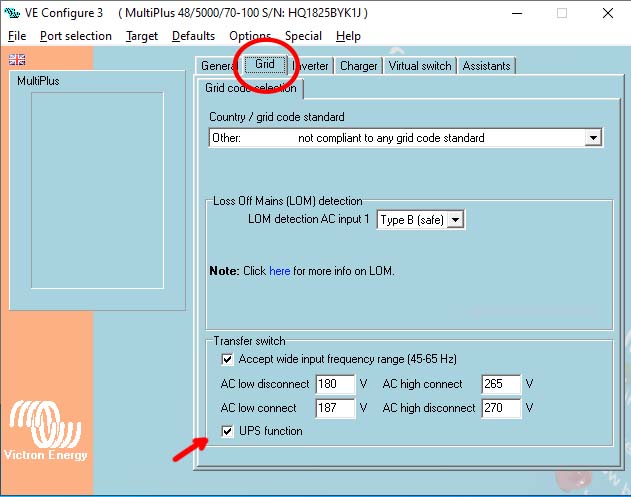Click the AC low disconnect voltage field
Screen dimensions: 631x497
click(334, 384)
